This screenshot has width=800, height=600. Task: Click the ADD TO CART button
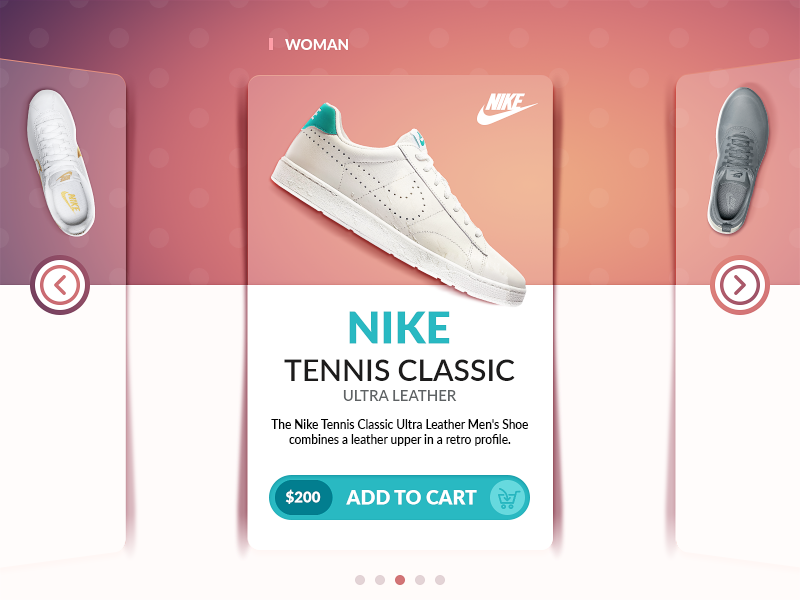(399, 497)
